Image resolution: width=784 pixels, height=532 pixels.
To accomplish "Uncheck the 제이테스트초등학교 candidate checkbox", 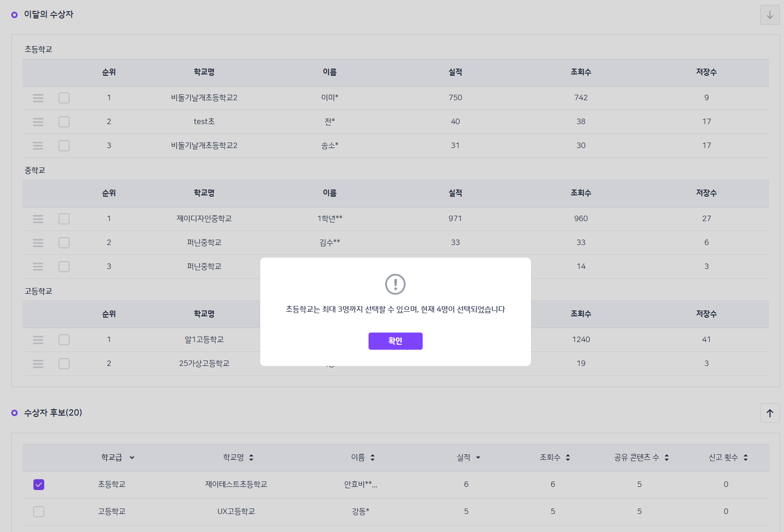I will coord(39,485).
